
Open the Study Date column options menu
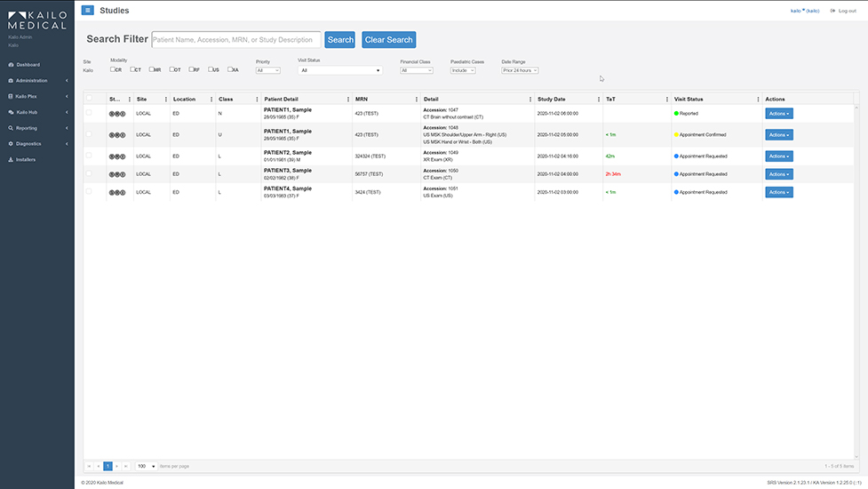click(x=598, y=100)
